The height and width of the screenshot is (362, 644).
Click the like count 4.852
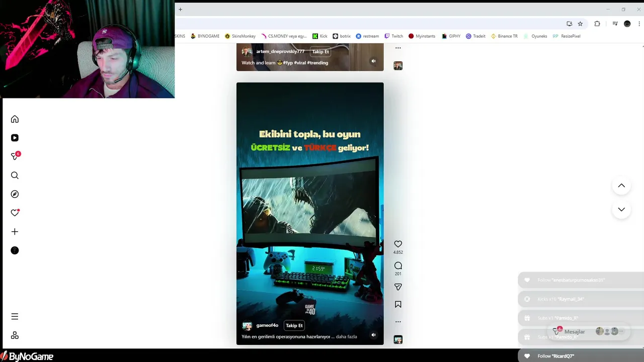(x=398, y=252)
